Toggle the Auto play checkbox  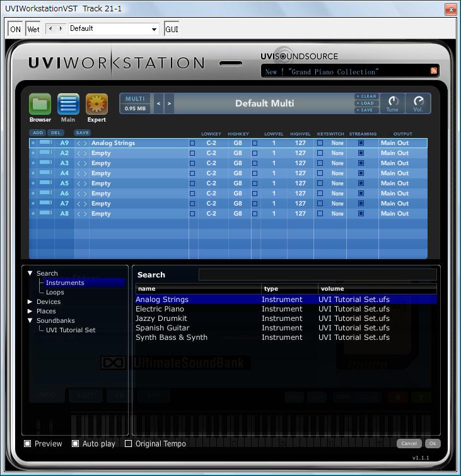click(75, 444)
